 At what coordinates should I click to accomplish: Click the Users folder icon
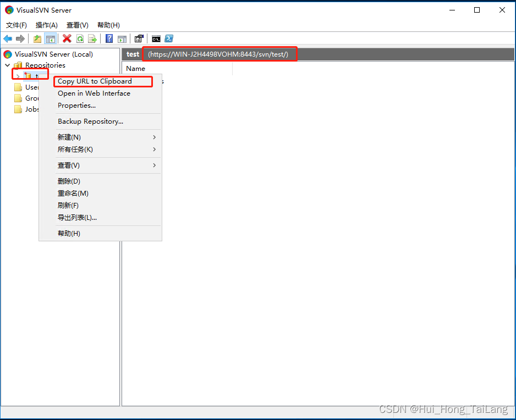(x=18, y=87)
